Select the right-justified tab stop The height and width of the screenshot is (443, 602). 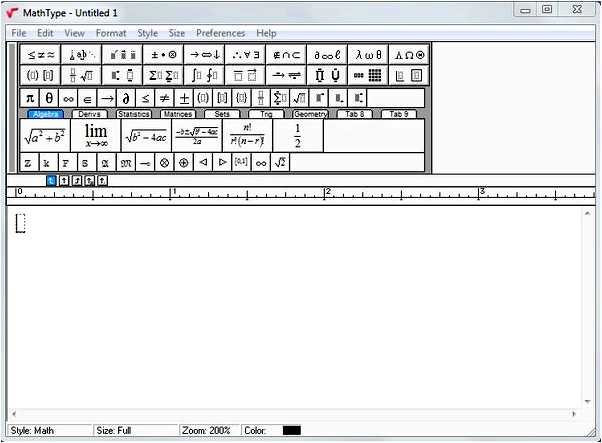pyautogui.click(x=77, y=180)
